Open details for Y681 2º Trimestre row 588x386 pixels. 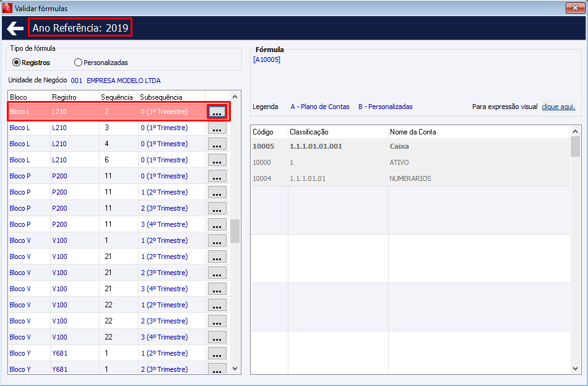click(x=217, y=354)
